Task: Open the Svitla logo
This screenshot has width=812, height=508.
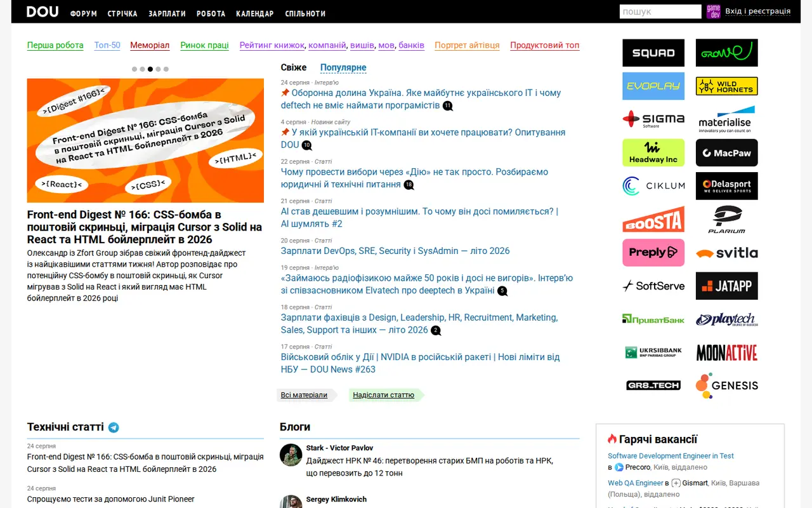Action: click(x=727, y=253)
